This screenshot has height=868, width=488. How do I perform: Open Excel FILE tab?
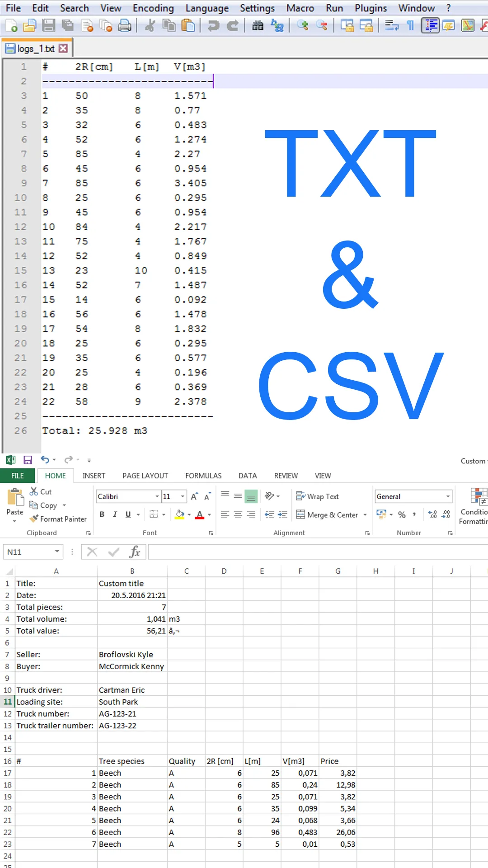[18, 476]
